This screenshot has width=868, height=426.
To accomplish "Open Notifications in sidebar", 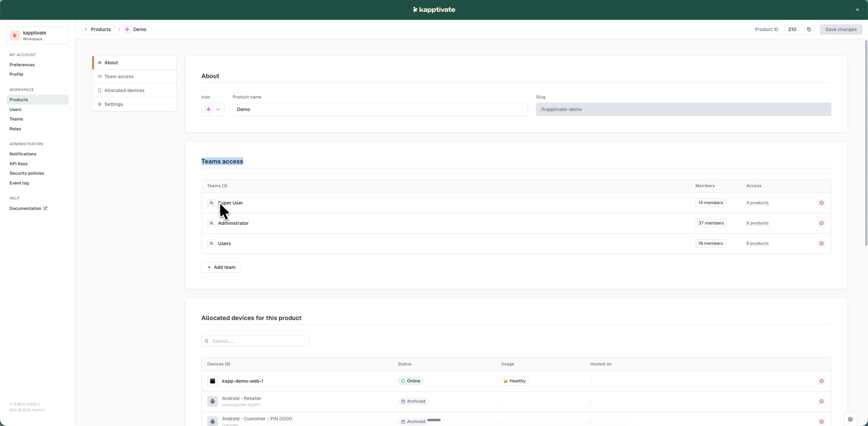I will 23,154.
